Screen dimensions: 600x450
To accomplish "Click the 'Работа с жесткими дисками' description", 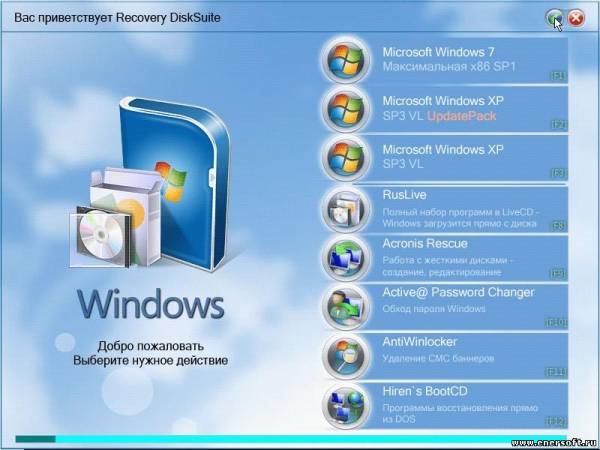I will click(x=448, y=266).
